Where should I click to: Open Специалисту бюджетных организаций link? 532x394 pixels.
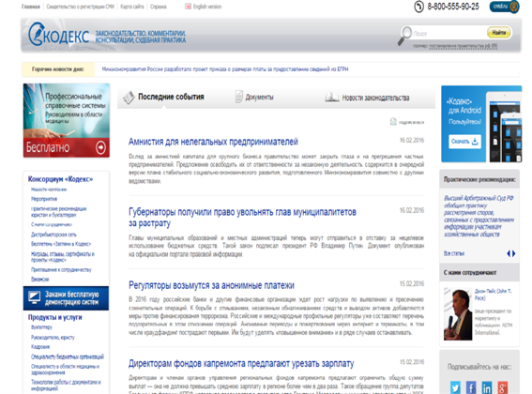[68, 356]
